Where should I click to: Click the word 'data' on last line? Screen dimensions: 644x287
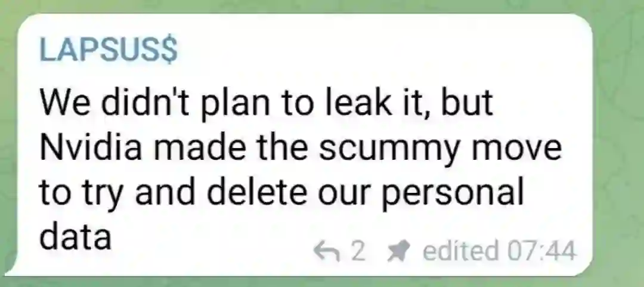click(76, 236)
